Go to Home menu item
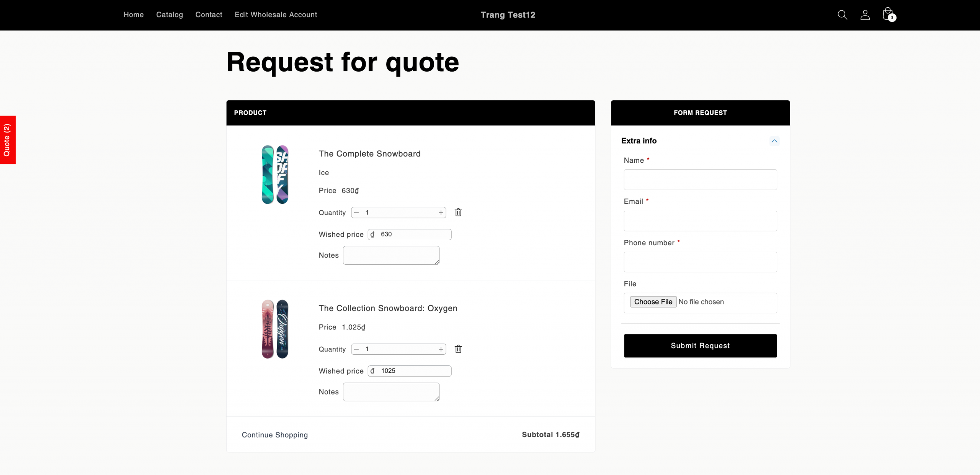The image size is (980, 475). click(x=134, y=15)
